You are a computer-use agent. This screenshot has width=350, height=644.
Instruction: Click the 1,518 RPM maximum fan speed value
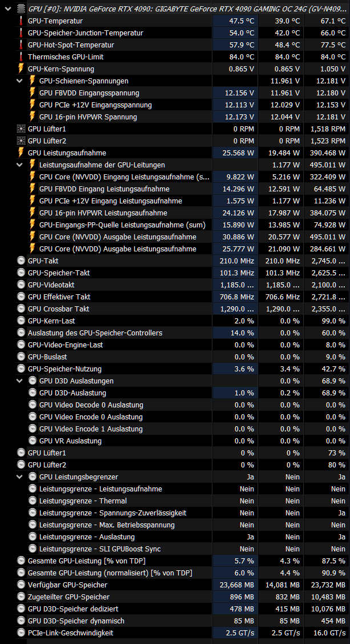click(328, 129)
